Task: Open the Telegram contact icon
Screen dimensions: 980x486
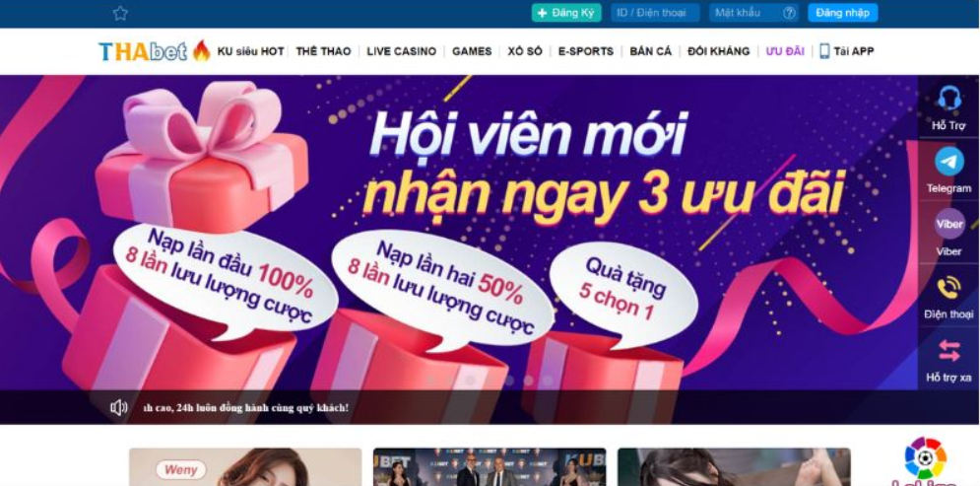Action: pos(949,162)
